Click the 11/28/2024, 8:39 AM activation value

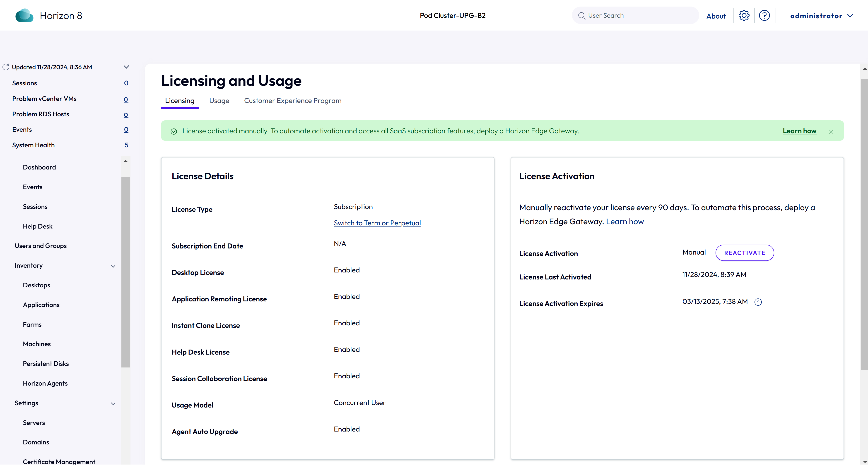714,275
